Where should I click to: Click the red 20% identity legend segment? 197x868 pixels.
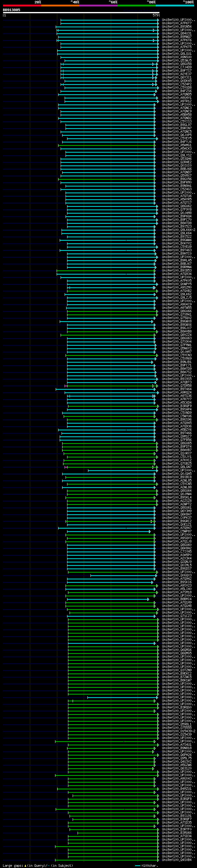click(x=22, y=6)
